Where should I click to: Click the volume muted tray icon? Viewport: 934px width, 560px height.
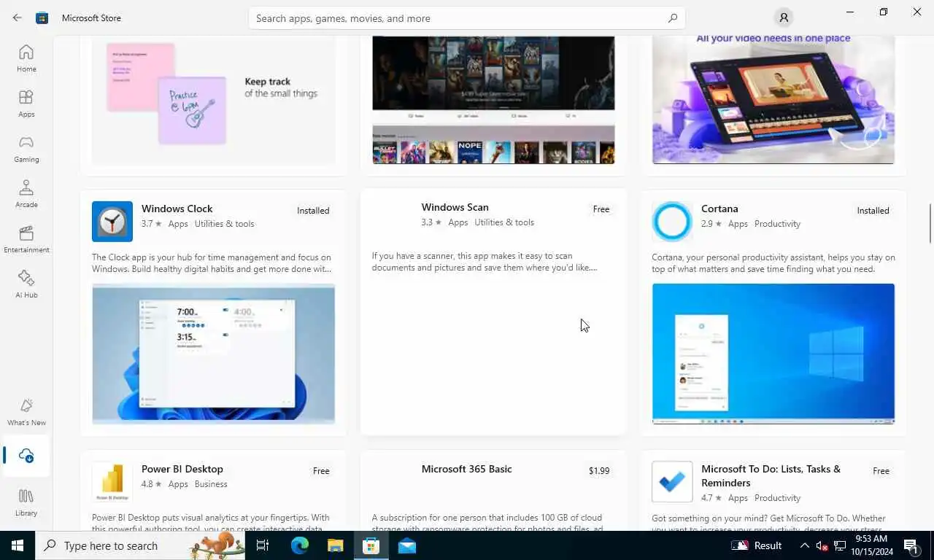click(x=822, y=545)
